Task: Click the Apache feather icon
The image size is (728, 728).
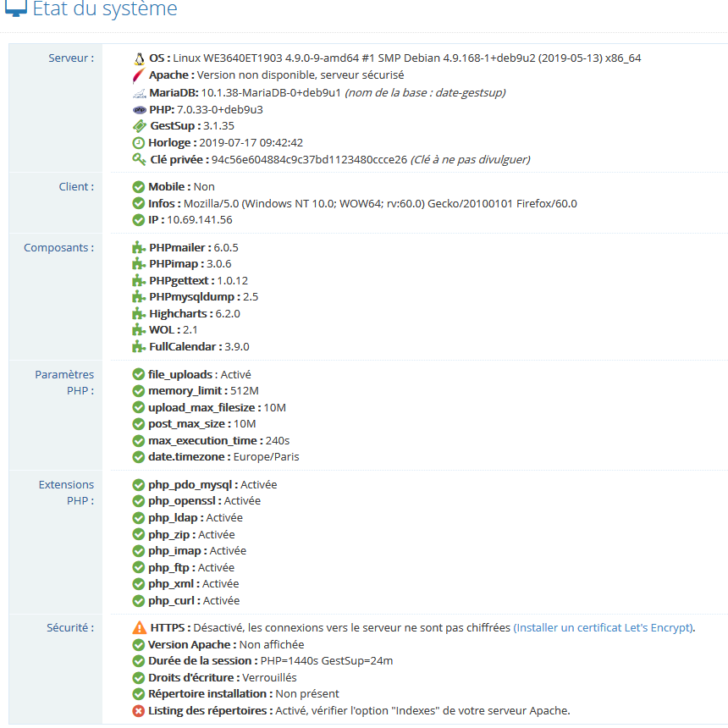Action: point(139,75)
